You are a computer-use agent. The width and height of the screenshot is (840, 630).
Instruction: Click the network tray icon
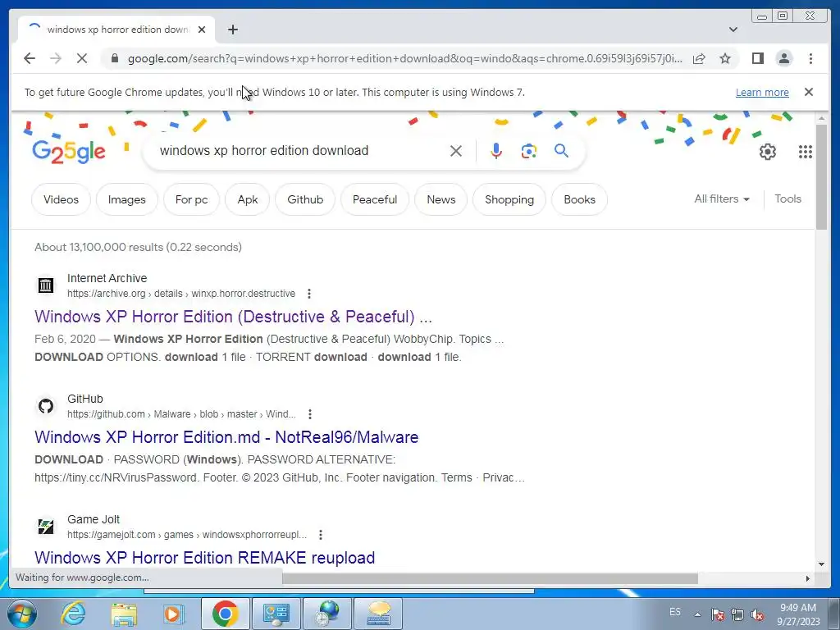pos(737,615)
